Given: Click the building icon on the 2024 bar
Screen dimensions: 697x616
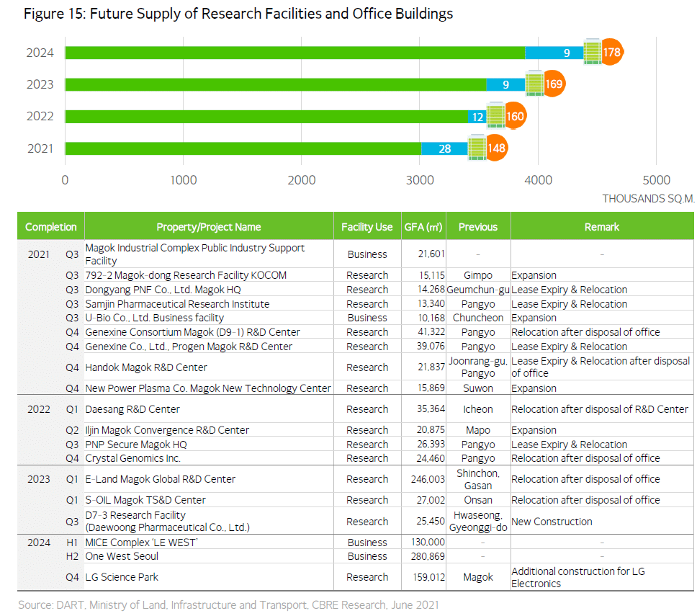Looking at the screenshot, I should [x=592, y=52].
